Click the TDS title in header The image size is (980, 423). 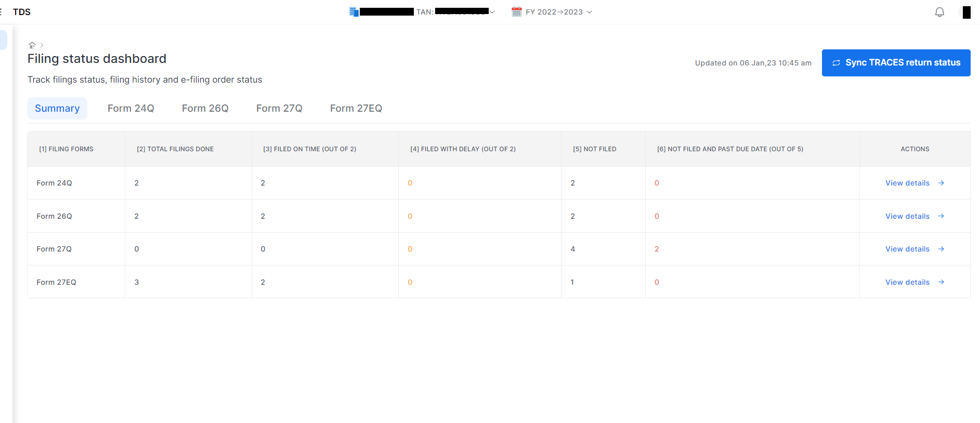click(22, 12)
